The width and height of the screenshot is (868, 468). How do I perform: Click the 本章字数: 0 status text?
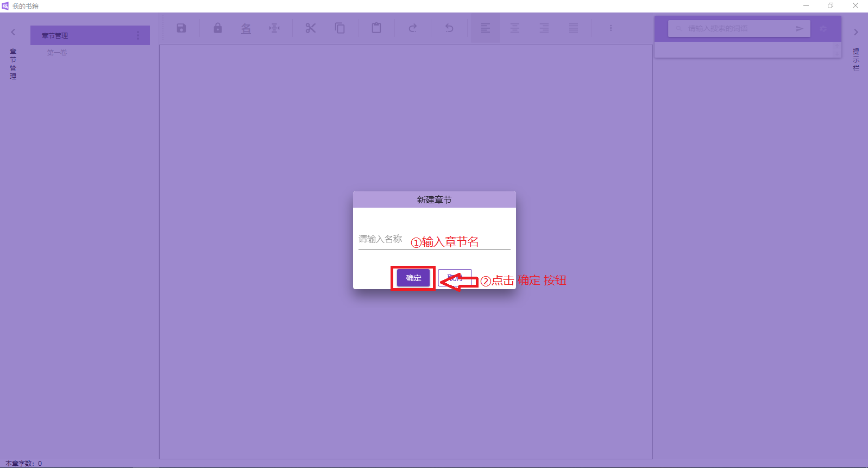(x=24, y=463)
